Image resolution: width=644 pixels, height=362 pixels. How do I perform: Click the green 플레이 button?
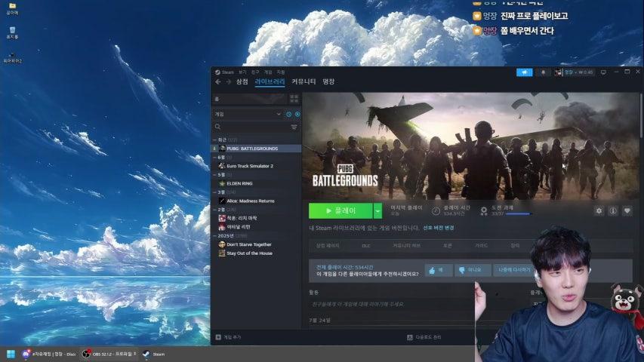(340, 211)
